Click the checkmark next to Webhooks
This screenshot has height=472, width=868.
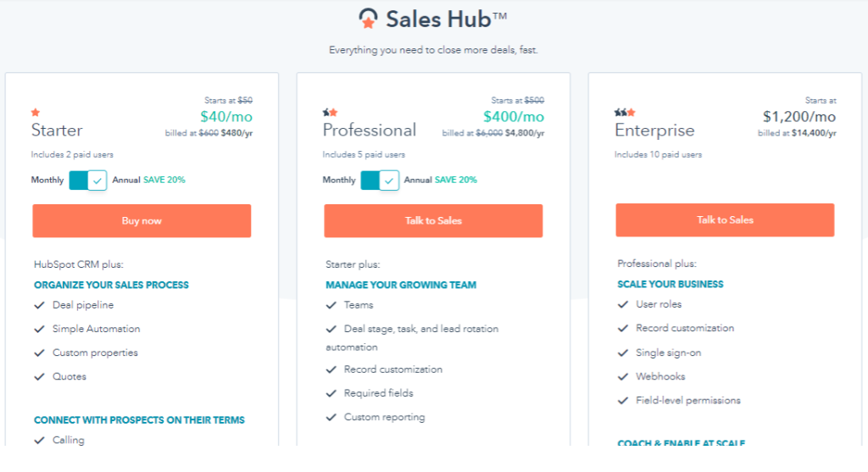[622, 376]
